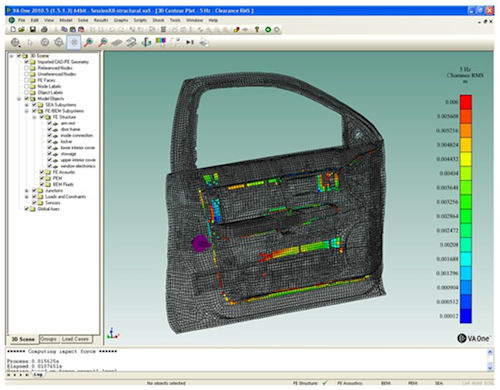Click the stacked gray layers view icon
Screen dimensions: 500x390
(x=132, y=42)
